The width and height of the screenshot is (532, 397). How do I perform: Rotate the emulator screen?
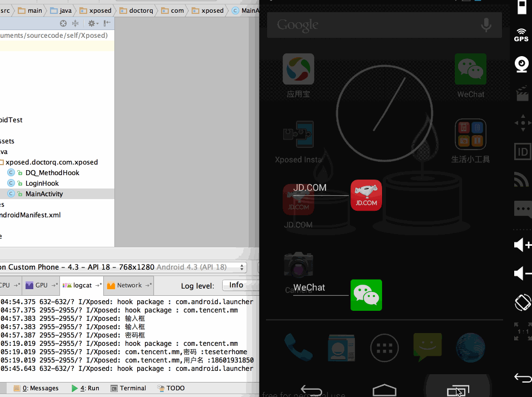point(522,302)
